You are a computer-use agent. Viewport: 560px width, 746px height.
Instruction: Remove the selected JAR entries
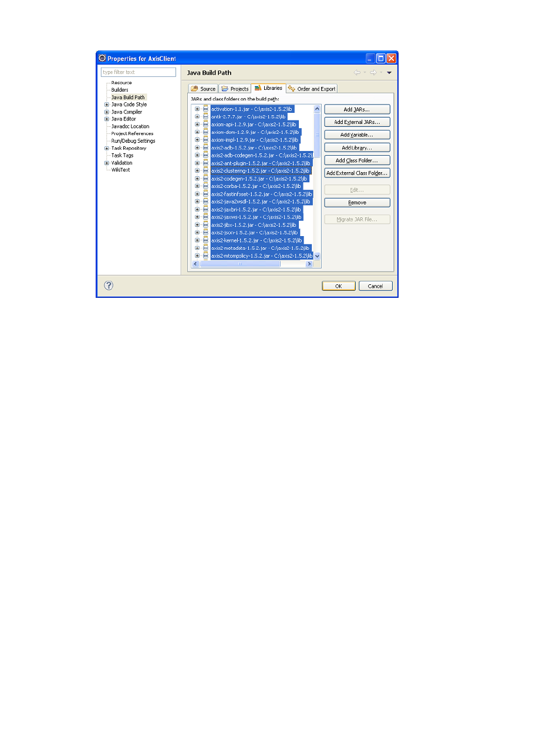pos(357,203)
